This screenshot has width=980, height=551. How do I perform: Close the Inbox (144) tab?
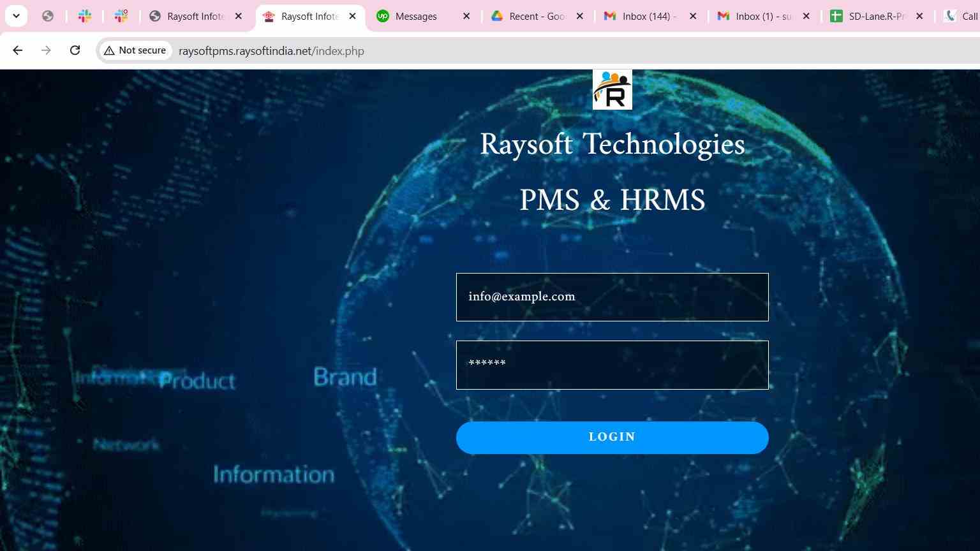coord(693,16)
